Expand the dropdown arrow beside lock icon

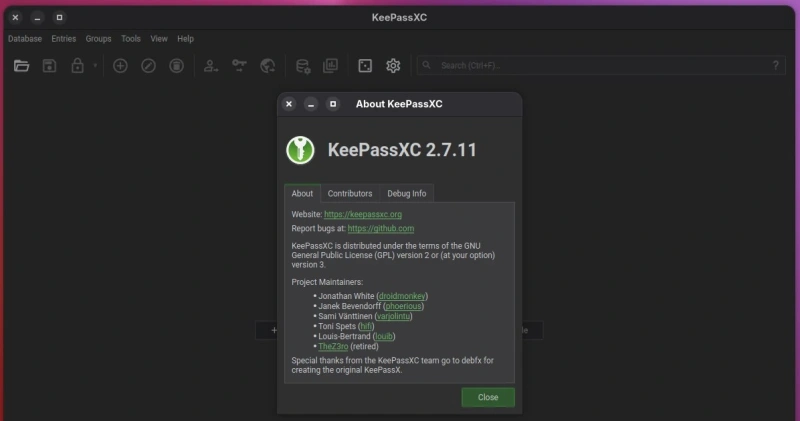pyautogui.click(x=95, y=66)
